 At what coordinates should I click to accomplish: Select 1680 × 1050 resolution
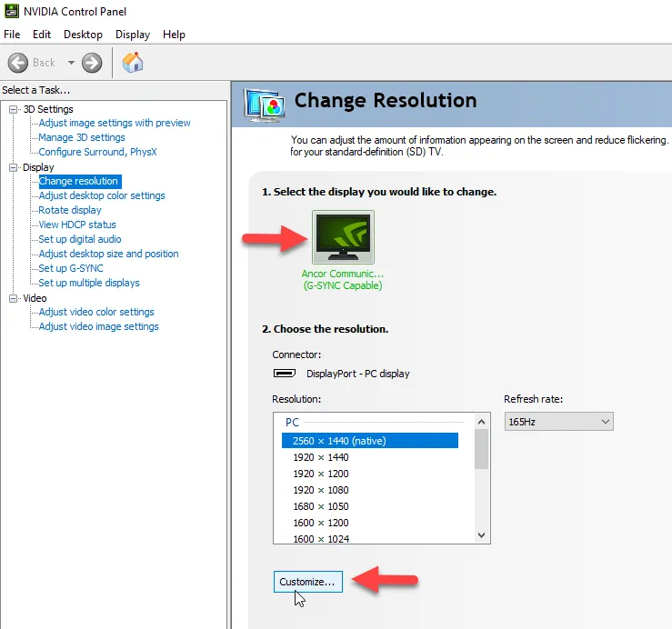coord(320,506)
